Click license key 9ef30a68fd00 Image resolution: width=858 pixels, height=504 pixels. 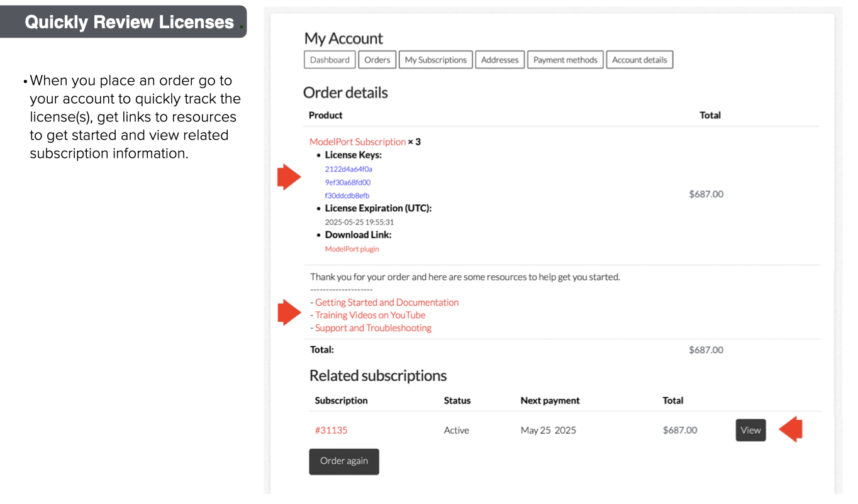coord(348,182)
